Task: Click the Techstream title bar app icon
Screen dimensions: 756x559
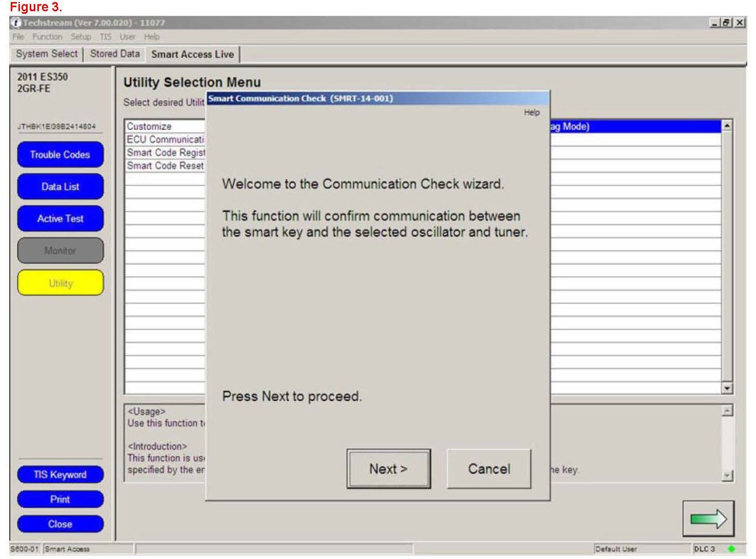Action: (x=16, y=23)
